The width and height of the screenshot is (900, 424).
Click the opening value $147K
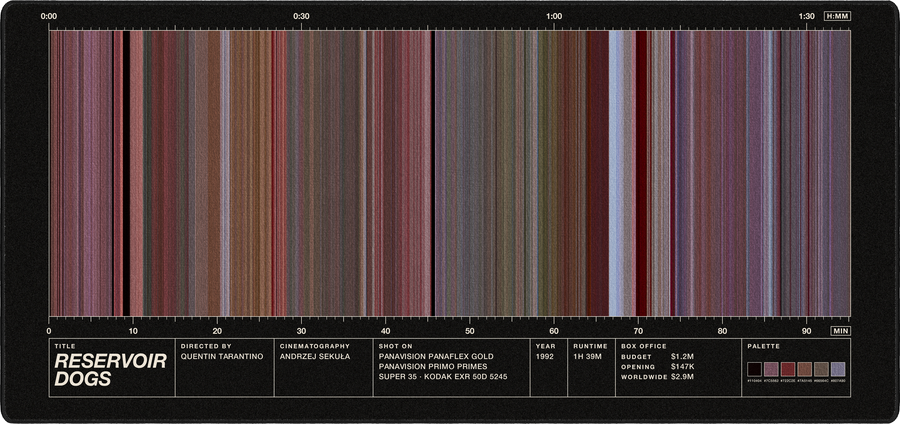(683, 367)
